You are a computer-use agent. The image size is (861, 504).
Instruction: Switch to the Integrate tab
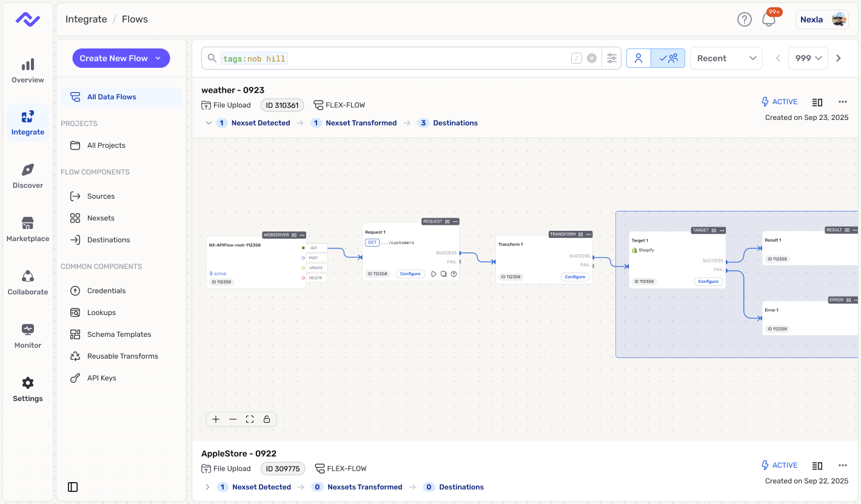(27, 122)
